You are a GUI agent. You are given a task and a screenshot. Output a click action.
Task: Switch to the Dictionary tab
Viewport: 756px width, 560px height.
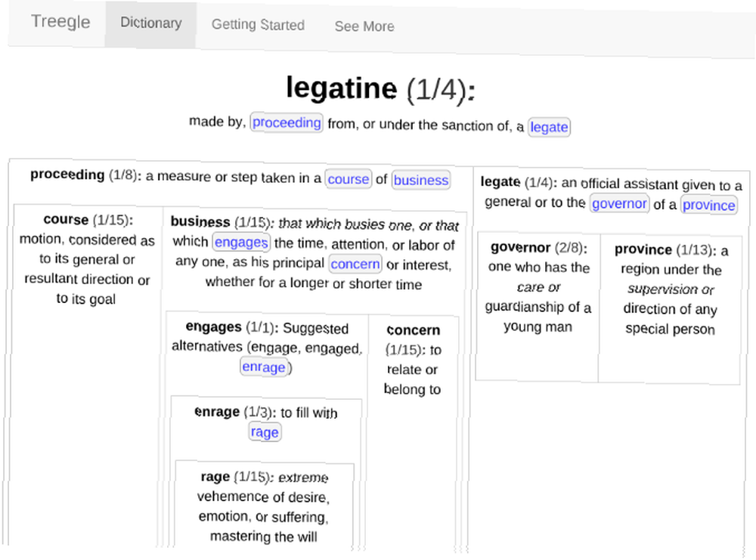pos(151,23)
